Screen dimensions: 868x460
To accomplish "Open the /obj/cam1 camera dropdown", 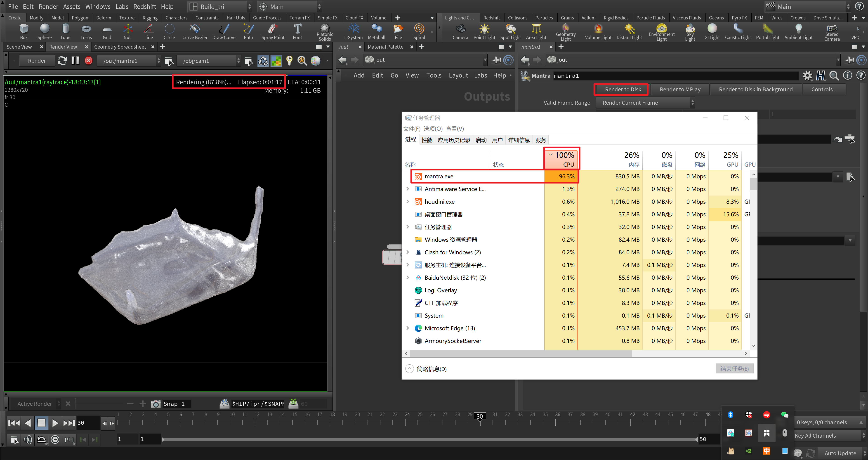I will pyautogui.click(x=209, y=61).
